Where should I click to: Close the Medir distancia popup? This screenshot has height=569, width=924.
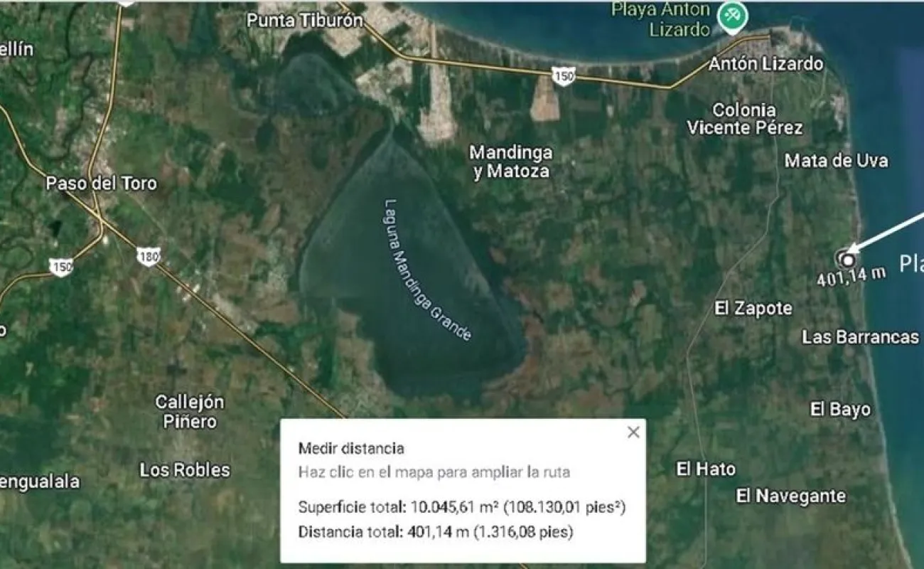click(x=633, y=432)
